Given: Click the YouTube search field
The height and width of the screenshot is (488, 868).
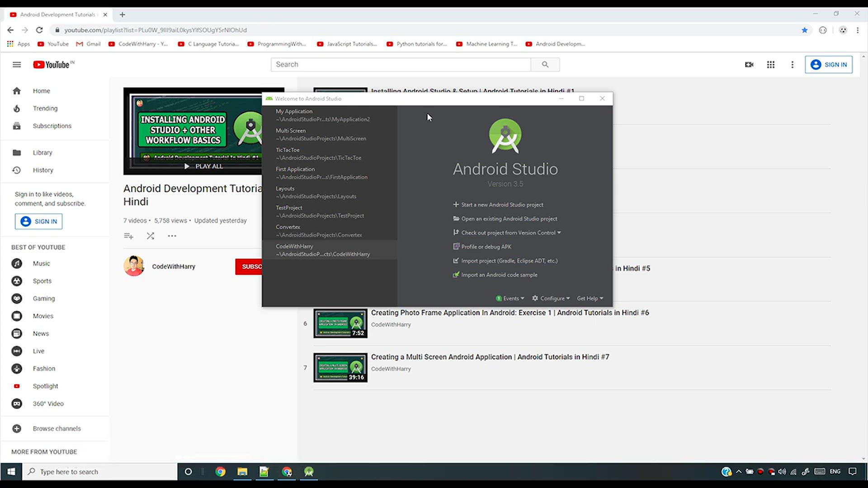Looking at the screenshot, I should [x=401, y=65].
